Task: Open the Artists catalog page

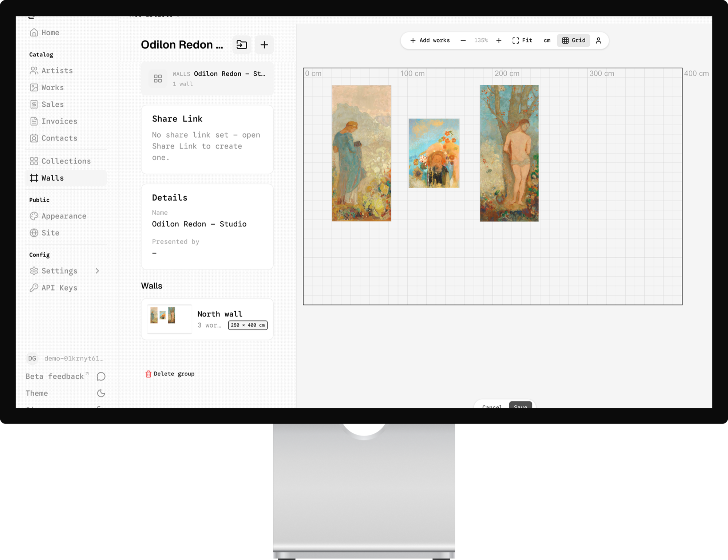Action: tap(66, 70)
